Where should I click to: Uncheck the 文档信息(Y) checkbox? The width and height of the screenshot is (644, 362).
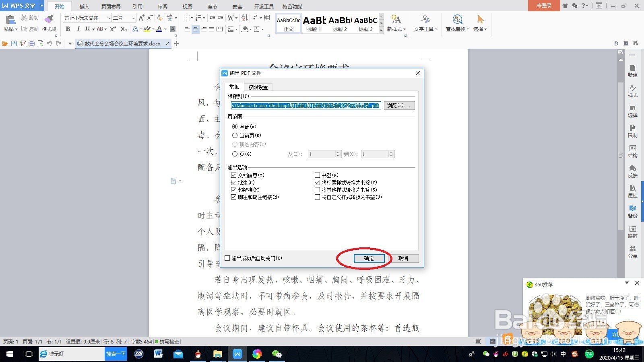tap(233, 175)
